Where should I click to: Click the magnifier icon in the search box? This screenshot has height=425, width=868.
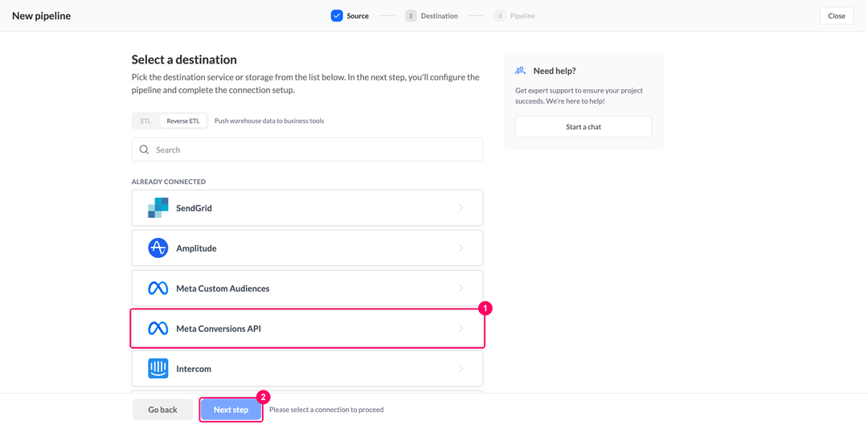coord(144,149)
